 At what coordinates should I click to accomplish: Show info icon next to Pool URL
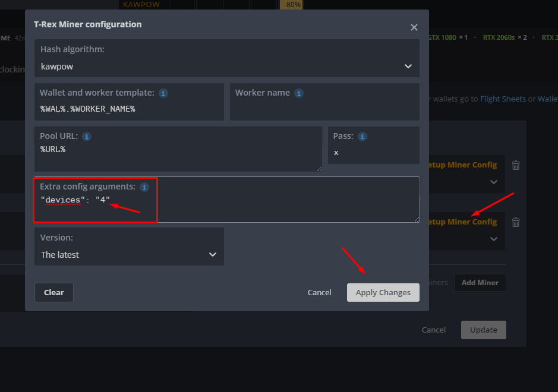87,137
